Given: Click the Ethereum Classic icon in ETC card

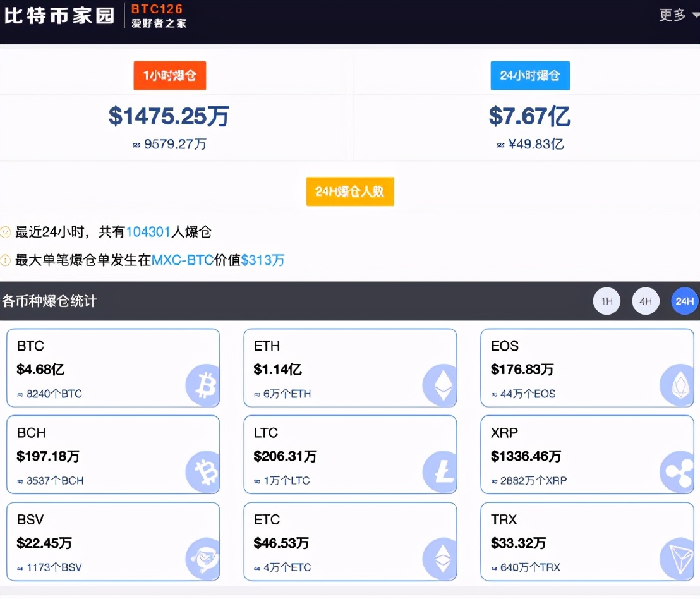Looking at the screenshot, I should pyautogui.click(x=440, y=559).
